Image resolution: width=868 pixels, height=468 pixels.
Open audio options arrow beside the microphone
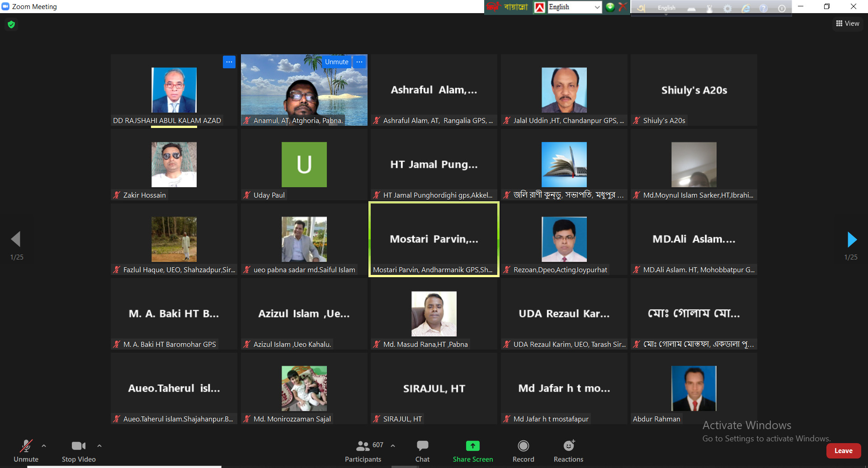[44, 446]
